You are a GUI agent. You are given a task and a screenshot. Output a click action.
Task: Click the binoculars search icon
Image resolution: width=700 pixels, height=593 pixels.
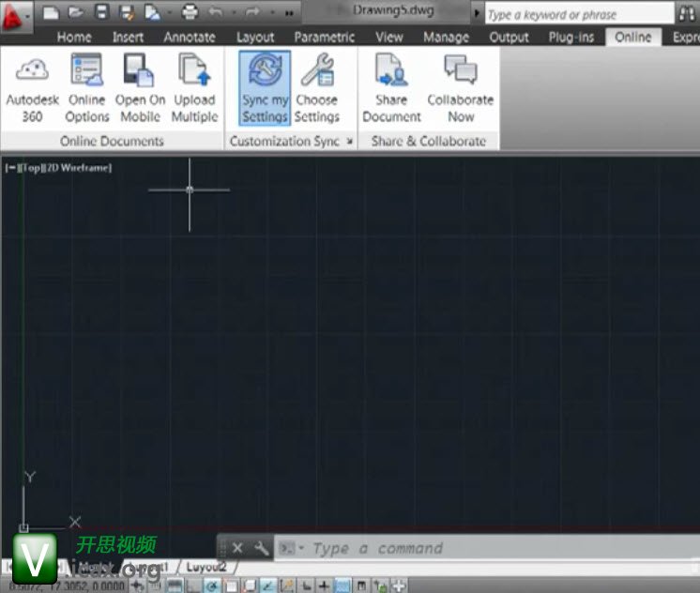(x=687, y=13)
